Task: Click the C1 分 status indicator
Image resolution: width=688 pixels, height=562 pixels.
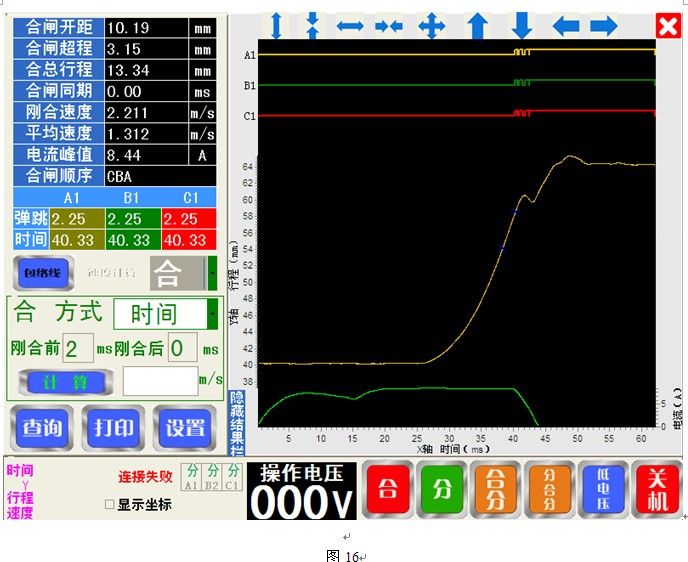Action: pos(232,477)
